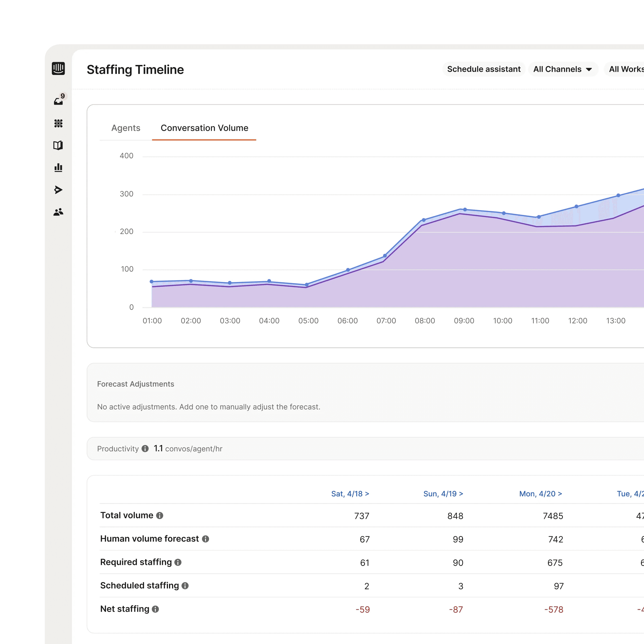Click the Required staffing info icon
Image resolution: width=644 pixels, height=644 pixels.
[x=178, y=562]
